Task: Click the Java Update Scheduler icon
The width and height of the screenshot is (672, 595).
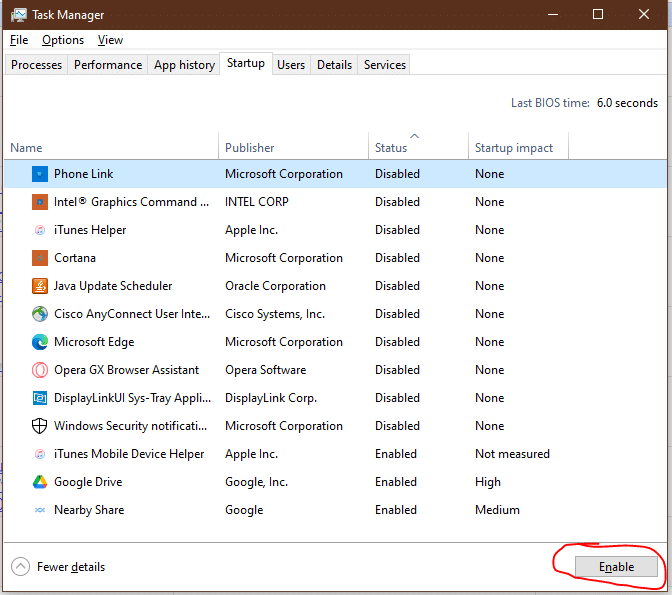Action: pos(40,286)
